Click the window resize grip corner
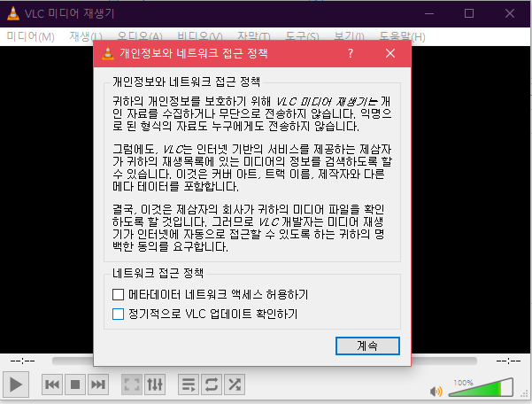 [525, 394]
